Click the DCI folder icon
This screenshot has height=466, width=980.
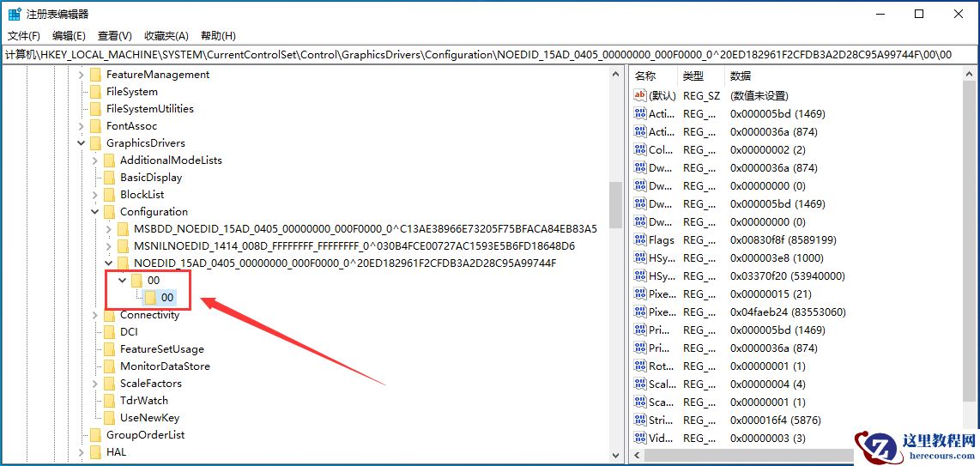(x=109, y=332)
